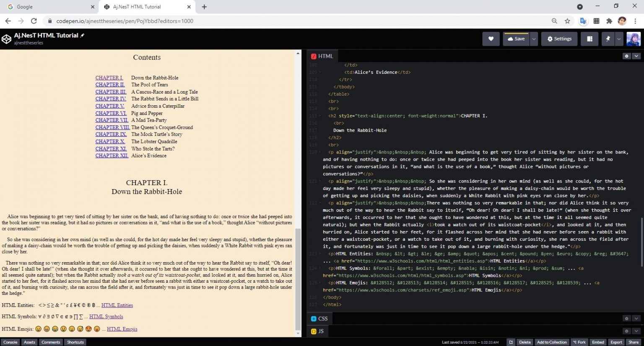Click the heart icon to love this pen
644x346 pixels.
point(491,39)
